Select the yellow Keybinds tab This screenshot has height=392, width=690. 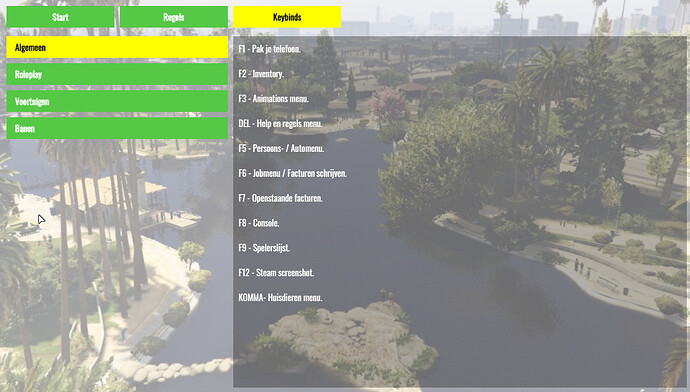(287, 17)
